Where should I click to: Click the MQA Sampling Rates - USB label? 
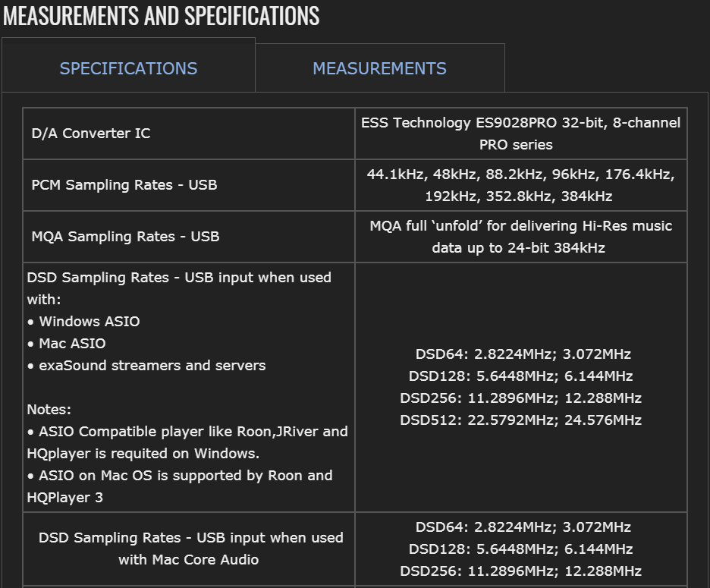click(x=125, y=237)
